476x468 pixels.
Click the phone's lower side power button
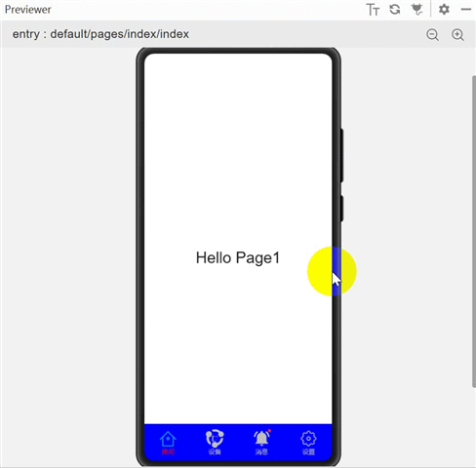pyautogui.click(x=341, y=209)
